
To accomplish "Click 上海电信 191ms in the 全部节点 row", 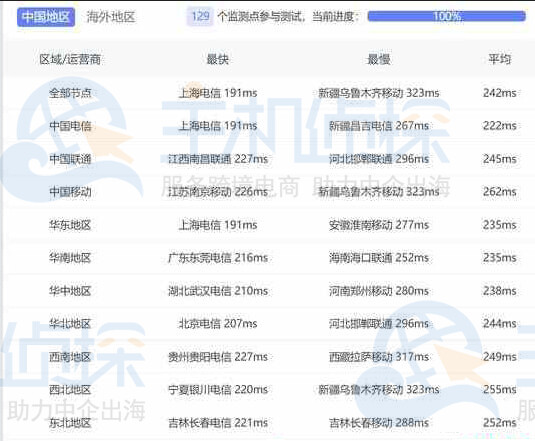I will pos(218,93).
